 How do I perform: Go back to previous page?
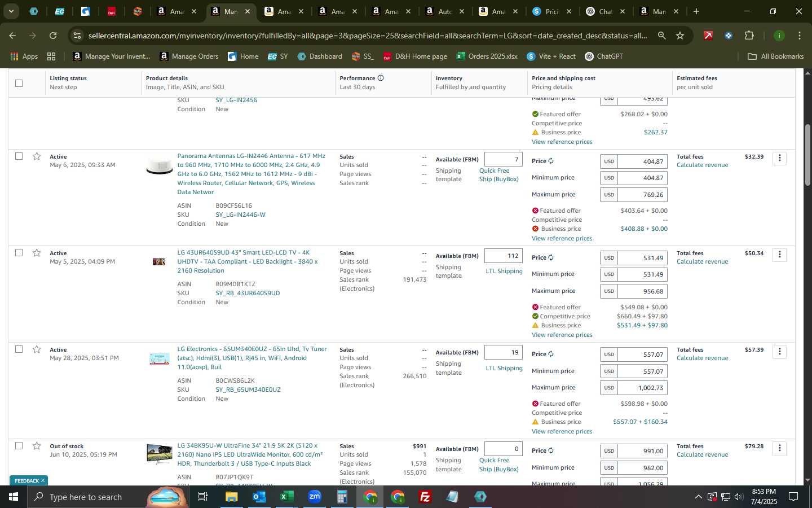12,36
